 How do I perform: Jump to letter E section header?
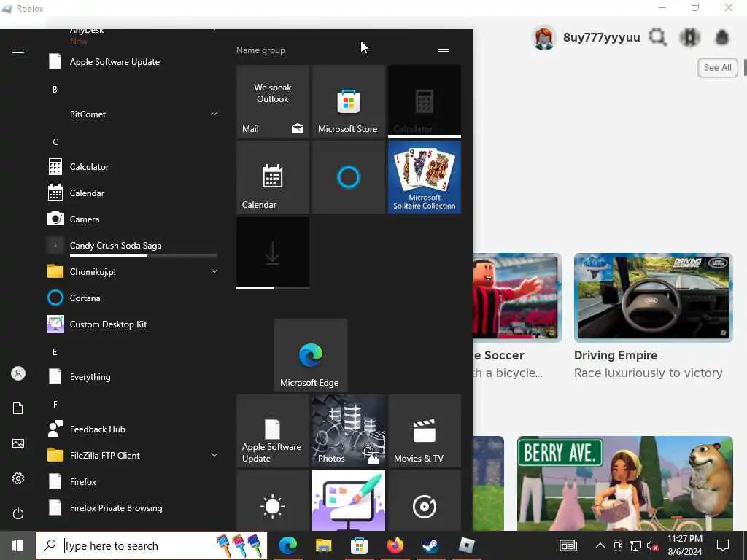point(55,352)
